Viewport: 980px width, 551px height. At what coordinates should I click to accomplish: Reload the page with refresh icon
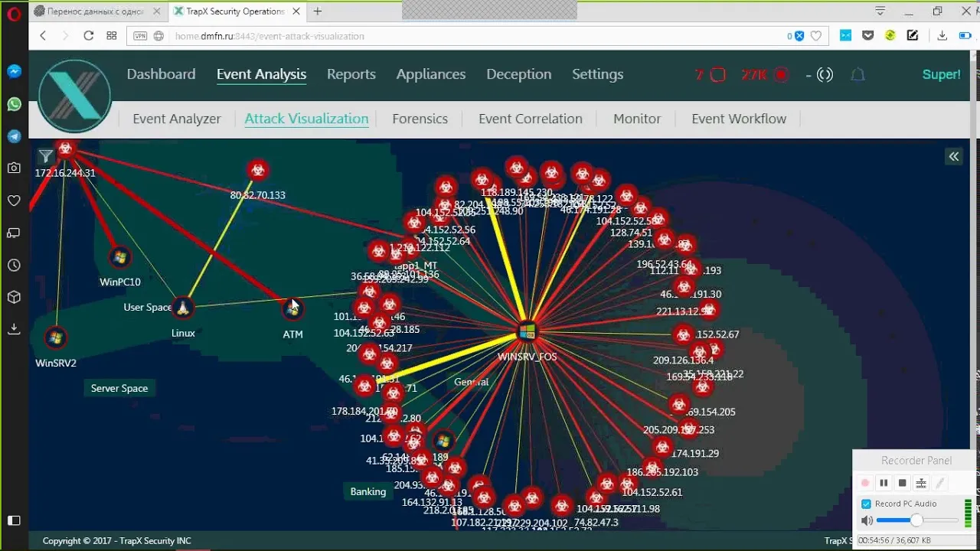[x=88, y=35]
